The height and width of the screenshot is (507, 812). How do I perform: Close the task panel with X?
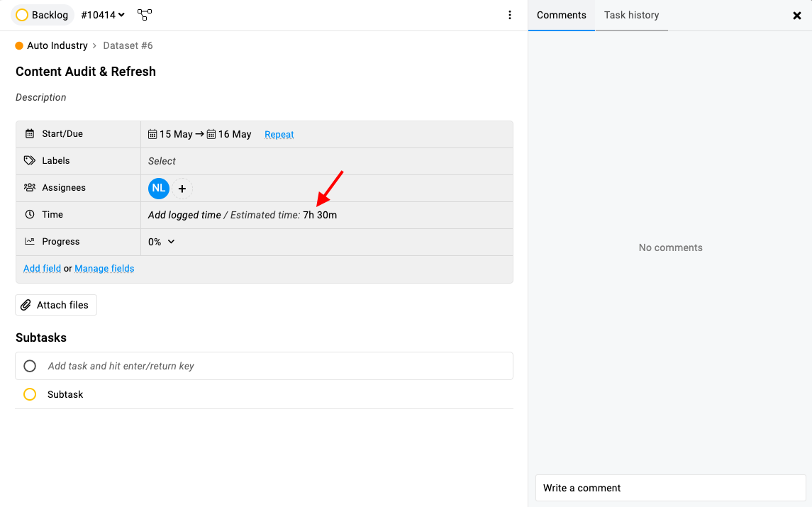(x=797, y=16)
